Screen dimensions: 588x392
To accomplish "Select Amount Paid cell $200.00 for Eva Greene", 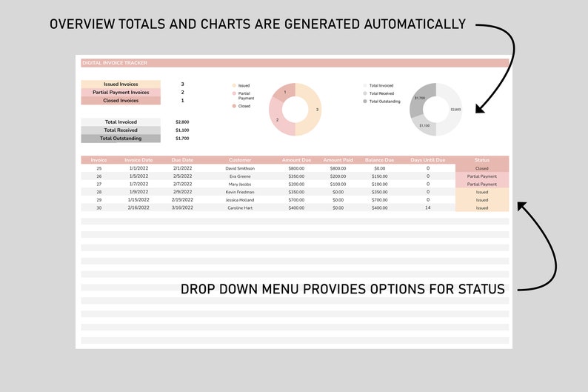I will point(338,176).
